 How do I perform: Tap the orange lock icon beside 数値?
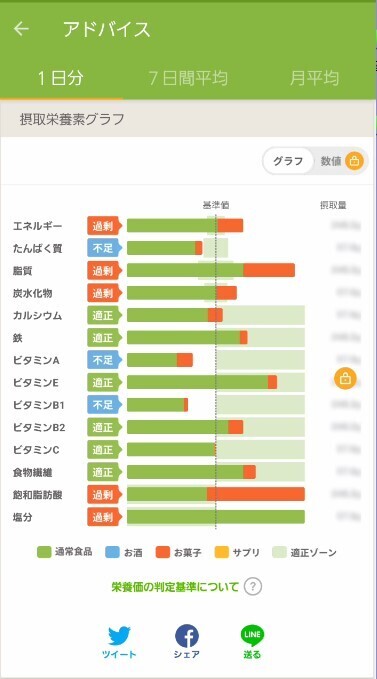coord(354,162)
